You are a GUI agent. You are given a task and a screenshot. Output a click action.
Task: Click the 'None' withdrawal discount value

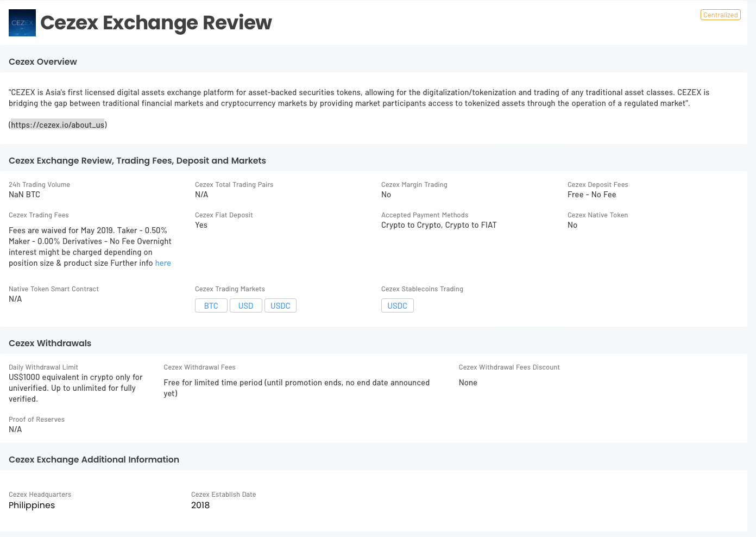click(x=468, y=383)
